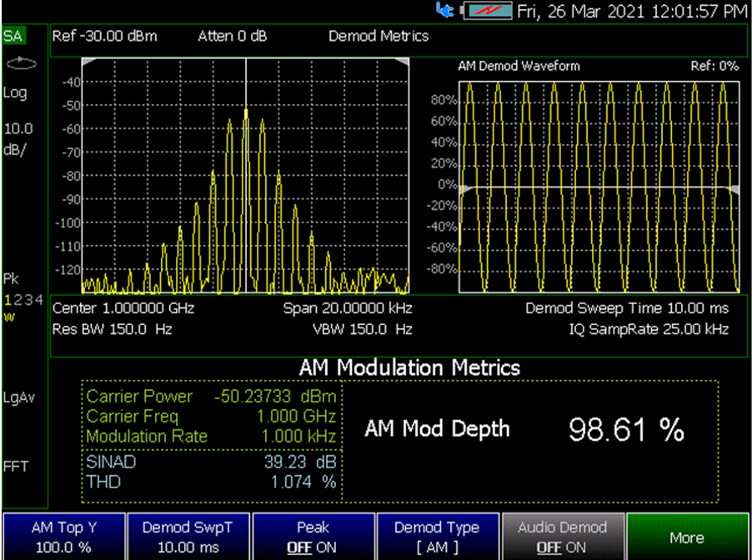
Task: Click the Carrier Power -50.23733 dBm row
Action: 212,397
